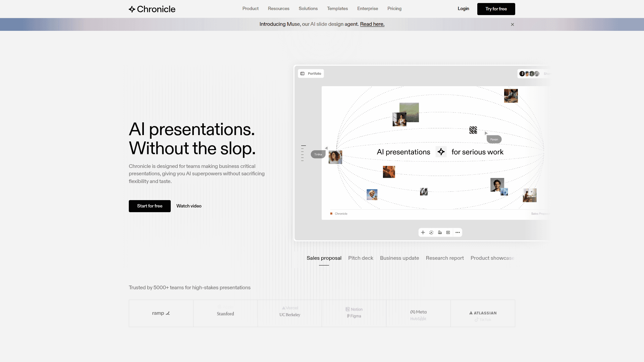Open the three-dots more options menu
The image size is (644, 362).
click(x=458, y=232)
